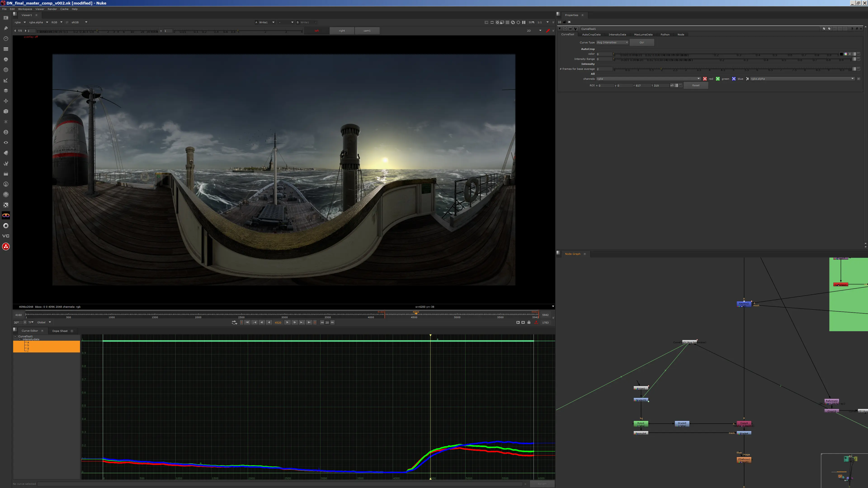Open the Views eye icon in toolbar

[6, 143]
